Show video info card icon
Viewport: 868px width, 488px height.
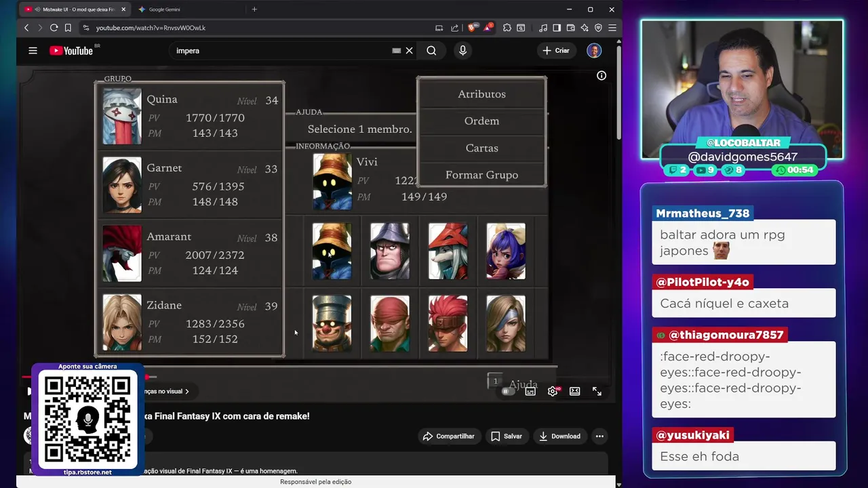click(x=601, y=75)
